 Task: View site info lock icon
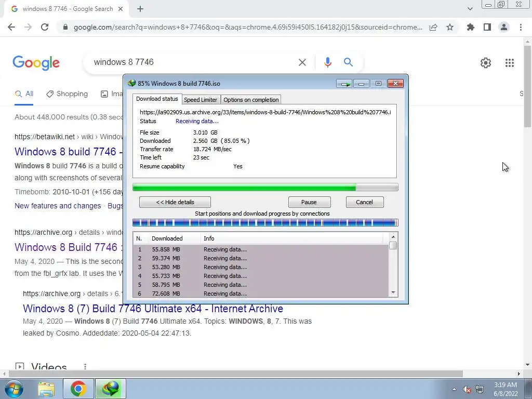[65, 27]
